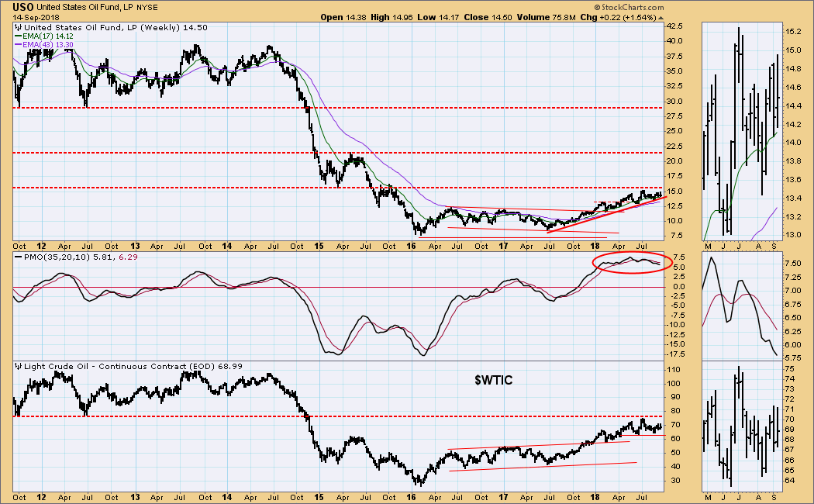Image resolution: width=814 pixels, height=504 pixels.
Task: Click the 'United States Oil Fund, LP NYSE' title
Action: coord(97,8)
